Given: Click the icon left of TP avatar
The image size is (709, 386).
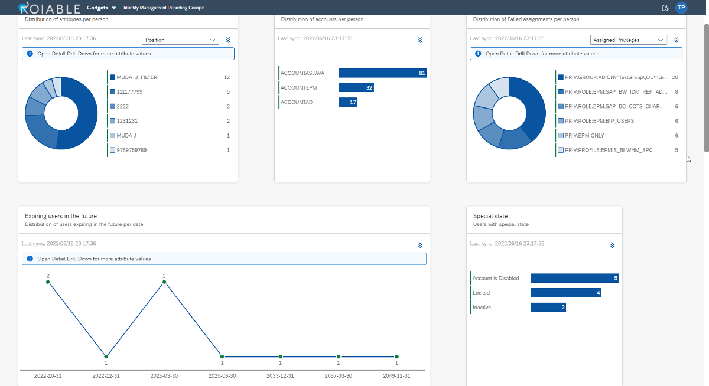Looking at the screenshot, I should (665, 8).
